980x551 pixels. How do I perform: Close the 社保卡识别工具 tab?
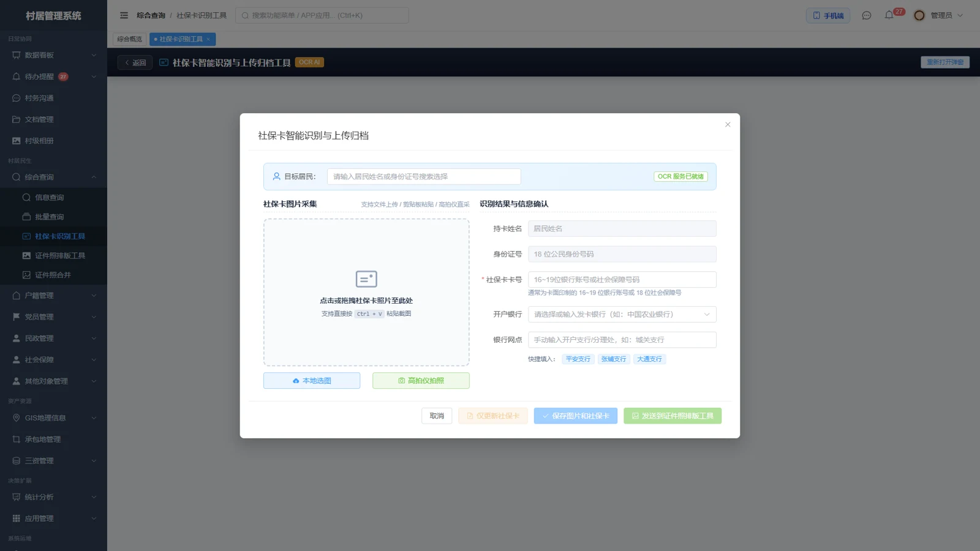click(208, 39)
